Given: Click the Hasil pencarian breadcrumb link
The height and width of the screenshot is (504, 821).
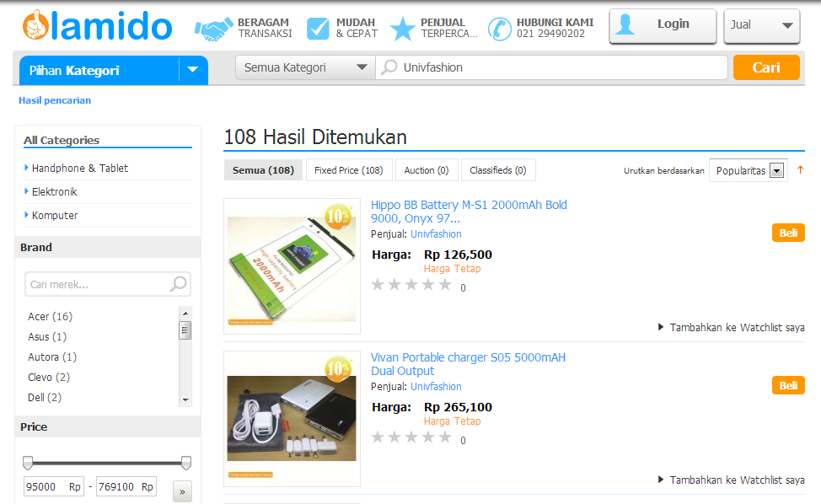Looking at the screenshot, I should pos(55,100).
